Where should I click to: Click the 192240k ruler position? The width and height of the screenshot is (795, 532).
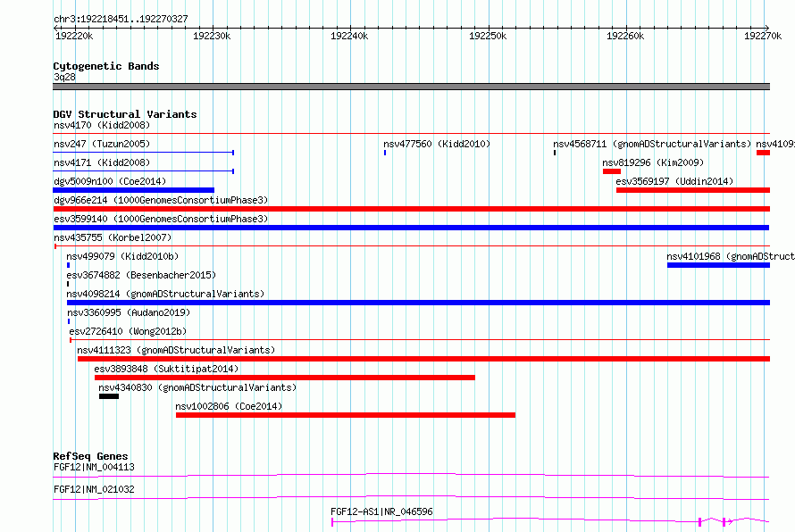click(x=349, y=36)
